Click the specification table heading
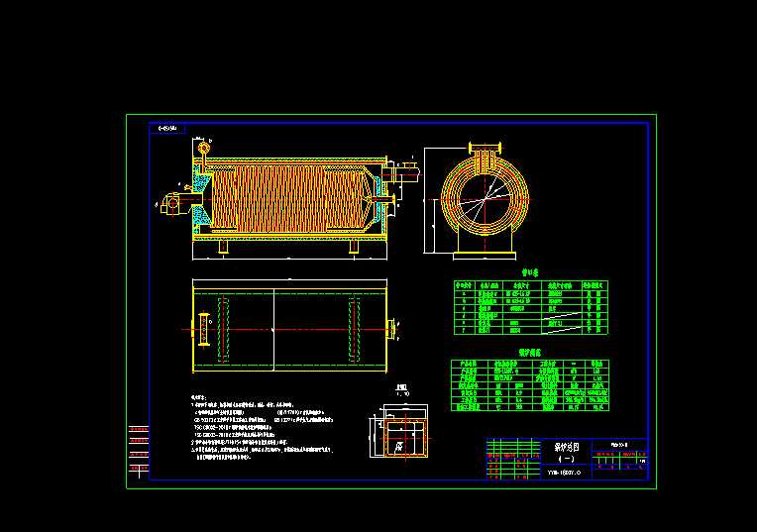 coord(530,353)
